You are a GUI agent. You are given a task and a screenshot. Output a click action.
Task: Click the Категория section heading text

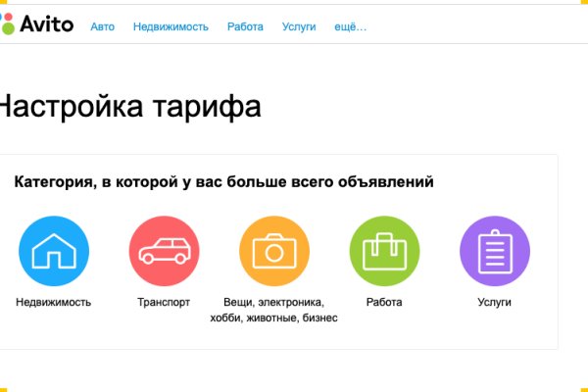223,181
